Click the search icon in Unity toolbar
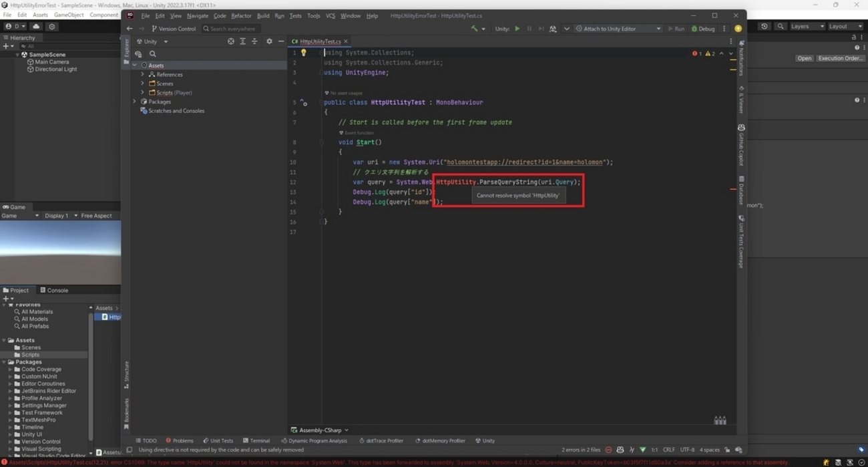The image size is (868, 467). (x=780, y=27)
